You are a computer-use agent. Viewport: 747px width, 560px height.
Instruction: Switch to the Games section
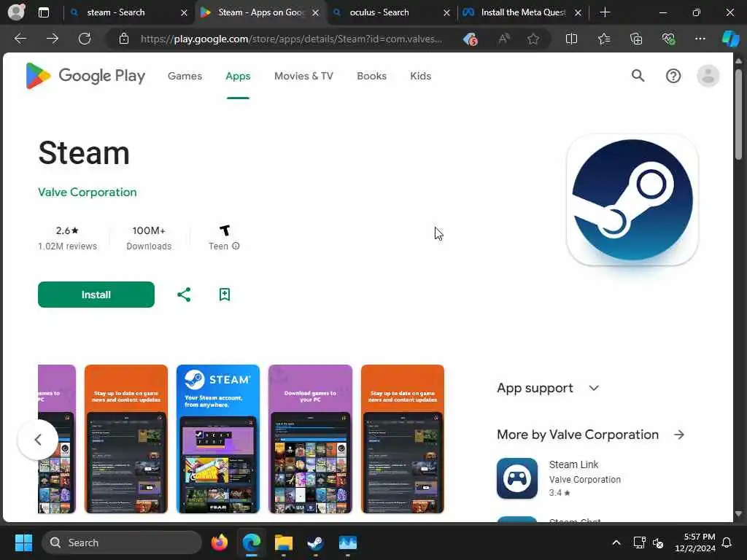click(x=185, y=76)
